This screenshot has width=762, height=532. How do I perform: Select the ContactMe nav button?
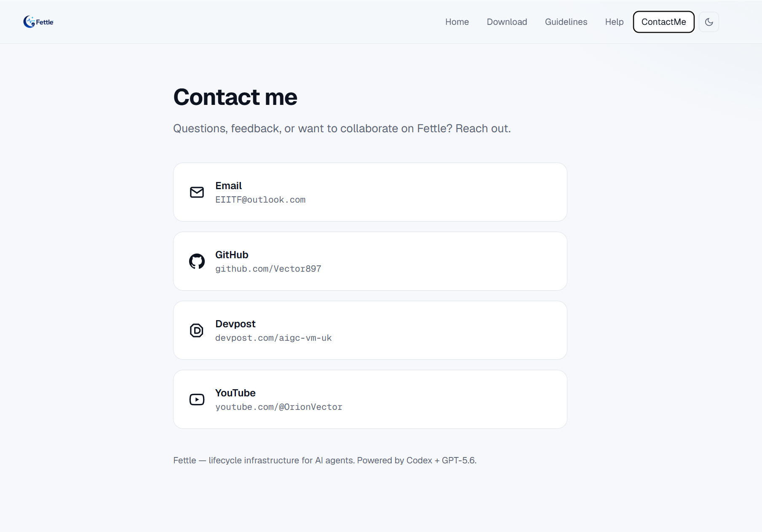click(663, 22)
